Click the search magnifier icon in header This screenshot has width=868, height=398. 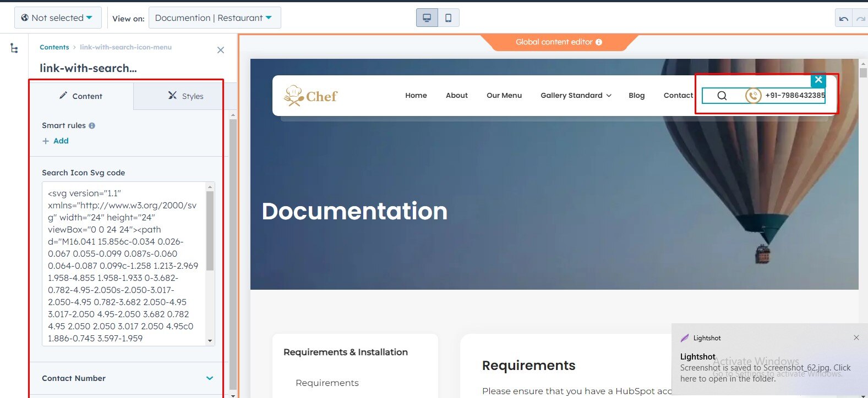pyautogui.click(x=722, y=96)
